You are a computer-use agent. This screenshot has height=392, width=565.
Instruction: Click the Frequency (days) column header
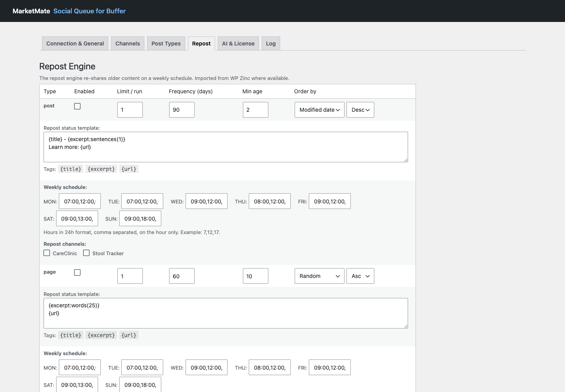click(x=191, y=91)
